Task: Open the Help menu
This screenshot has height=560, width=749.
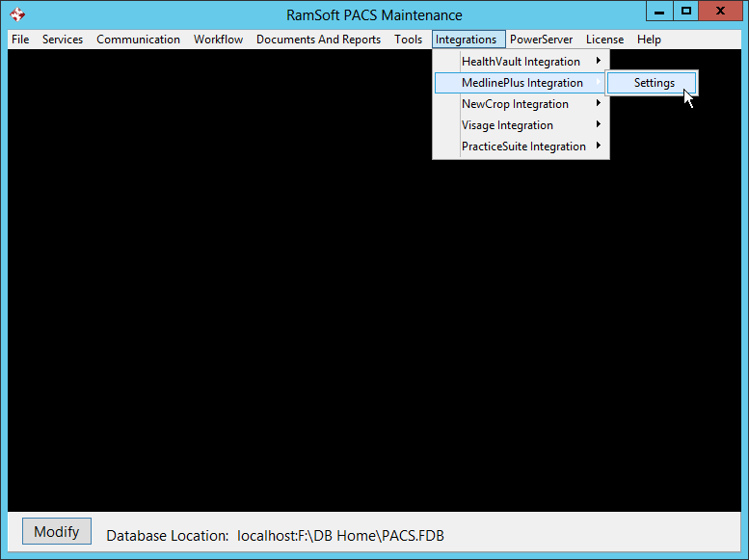Action: (x=649, y=40)
